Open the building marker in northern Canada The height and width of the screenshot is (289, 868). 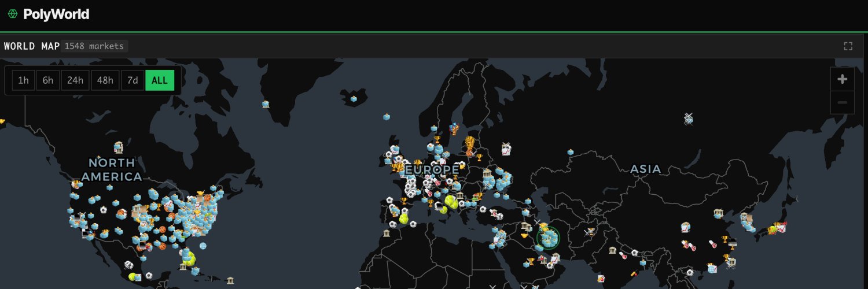pyautogui.click(x=119, y=147)
